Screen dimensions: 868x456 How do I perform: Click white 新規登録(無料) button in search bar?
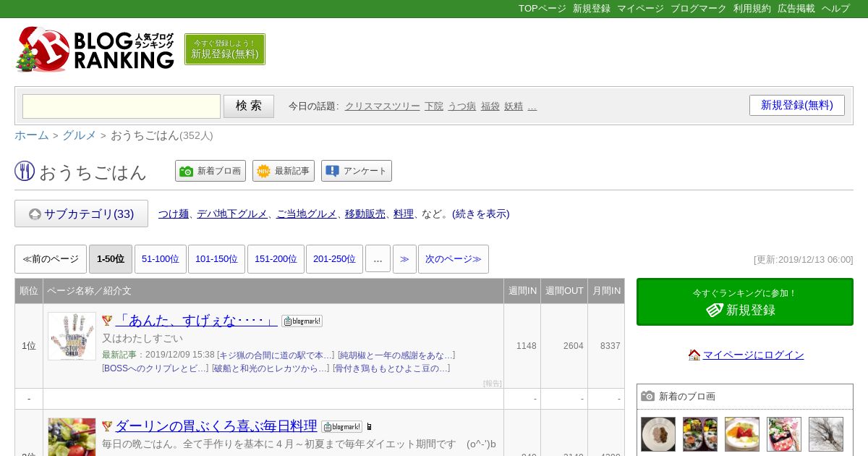(x=797, y=105)
